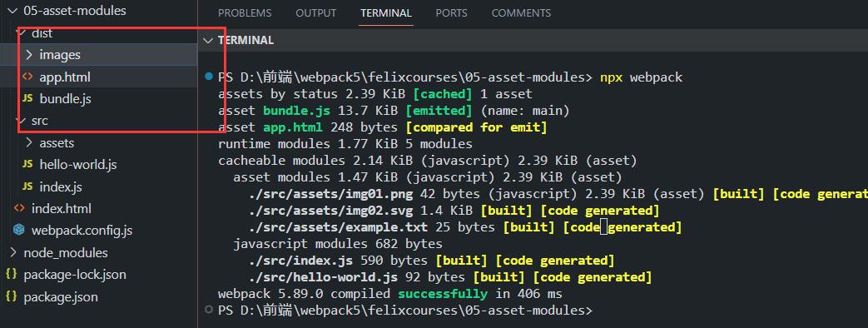
Task: Expand the node_modules folder
Action: [13, 252]
